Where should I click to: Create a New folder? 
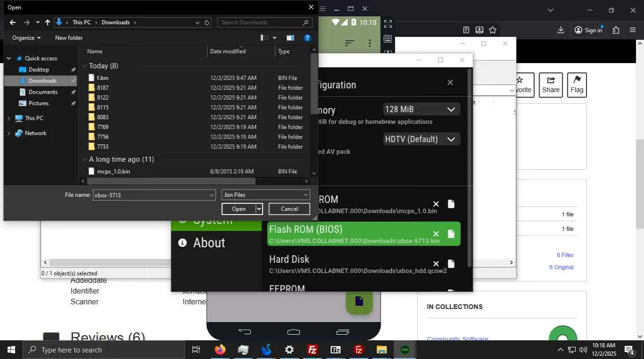click(x=69, y=38)
